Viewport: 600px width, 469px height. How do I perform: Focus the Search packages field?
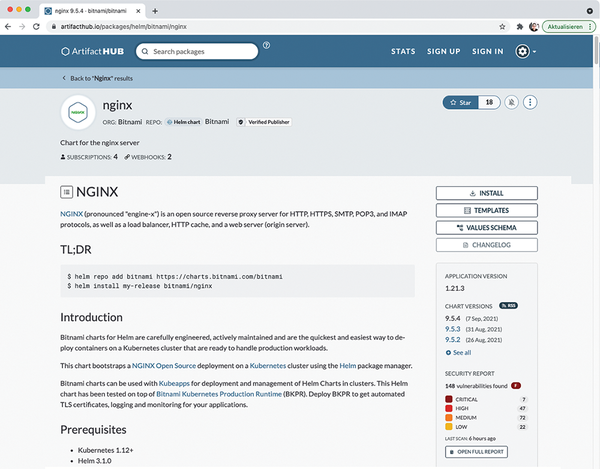click(197, 51)
